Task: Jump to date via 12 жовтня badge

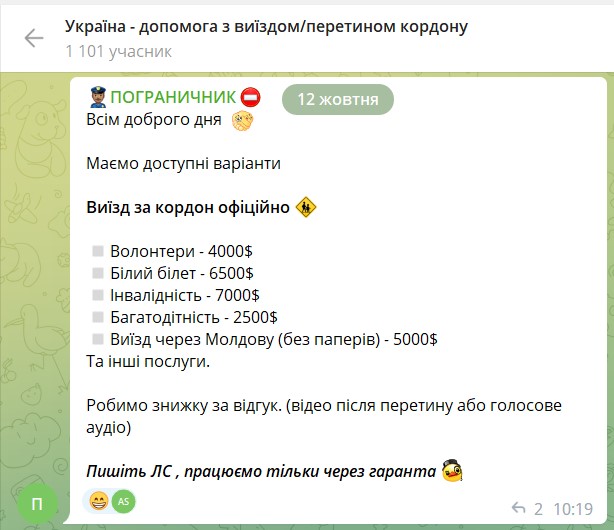Action: (338, 99)
